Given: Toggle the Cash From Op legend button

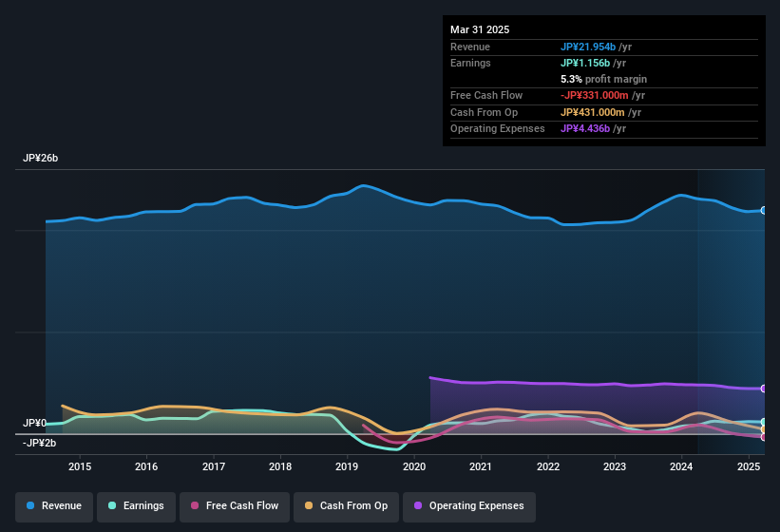Looking at the screenshot, I should [346, 506].
